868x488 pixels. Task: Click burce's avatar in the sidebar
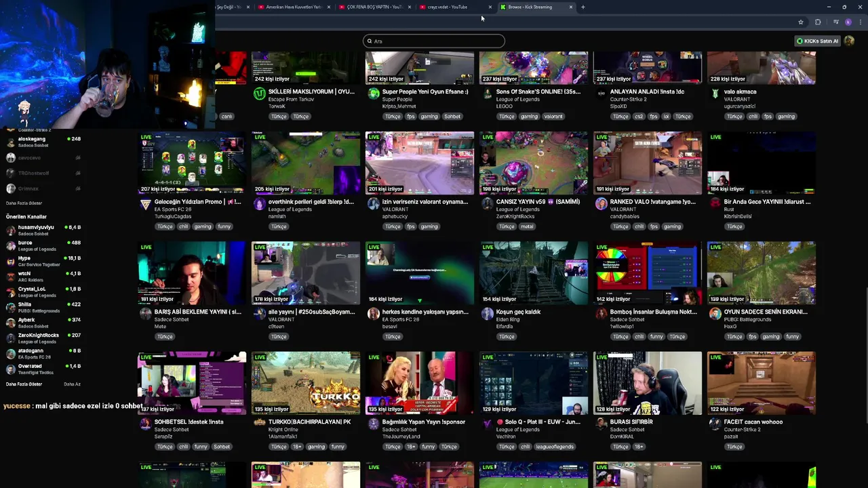pos(11,245)
